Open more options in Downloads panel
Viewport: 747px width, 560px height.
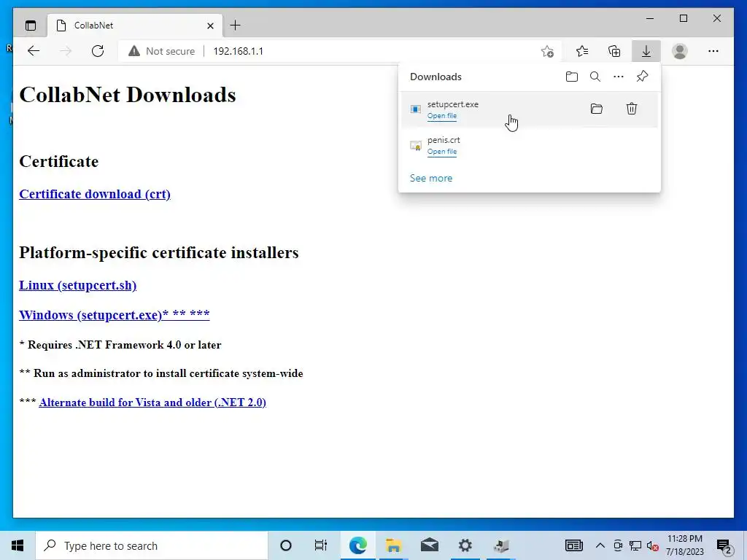[619, 77]
